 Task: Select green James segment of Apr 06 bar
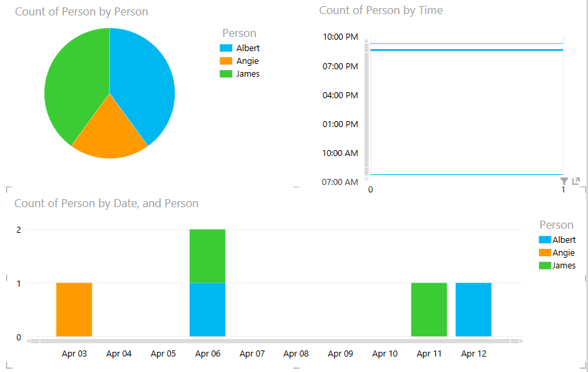coord(207,256)
